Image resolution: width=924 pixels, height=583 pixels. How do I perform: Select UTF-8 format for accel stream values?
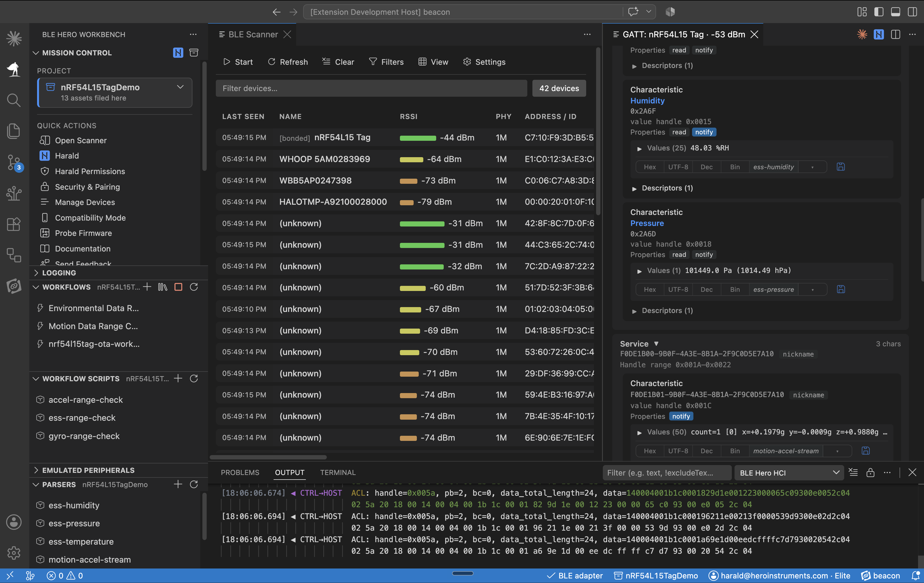point(678,451)
